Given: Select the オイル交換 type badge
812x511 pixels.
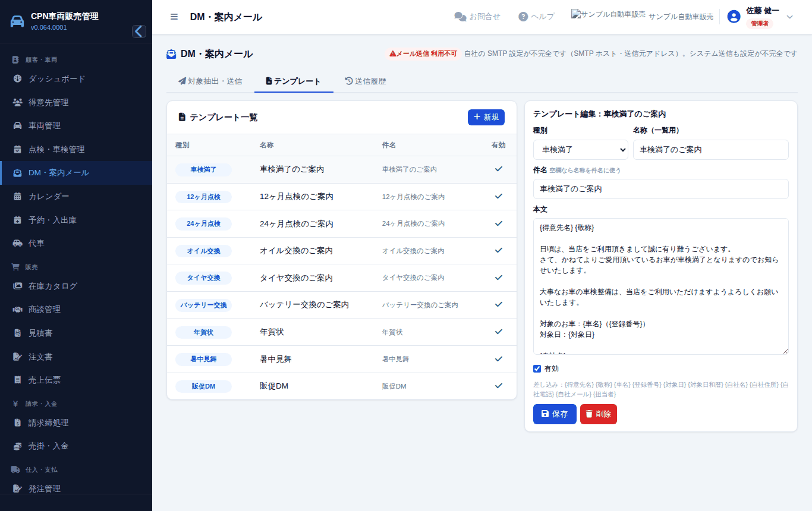Looking at the screenshot, I should [203, 251].
